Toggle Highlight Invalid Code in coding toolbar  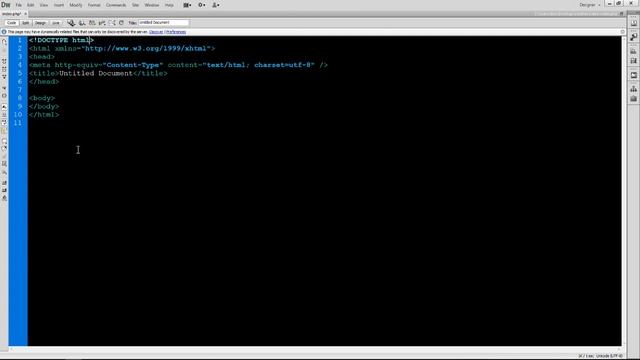point(4,115)
